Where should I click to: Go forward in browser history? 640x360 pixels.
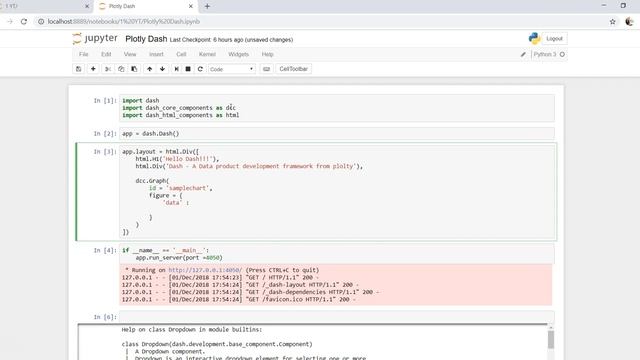click(x=9, y=22)
